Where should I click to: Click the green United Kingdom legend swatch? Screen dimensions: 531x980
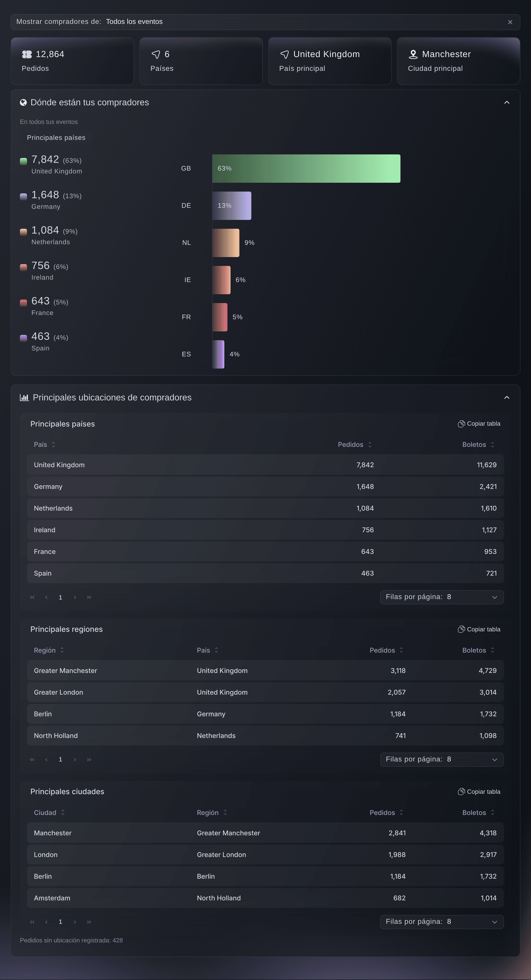click(24, 161)
